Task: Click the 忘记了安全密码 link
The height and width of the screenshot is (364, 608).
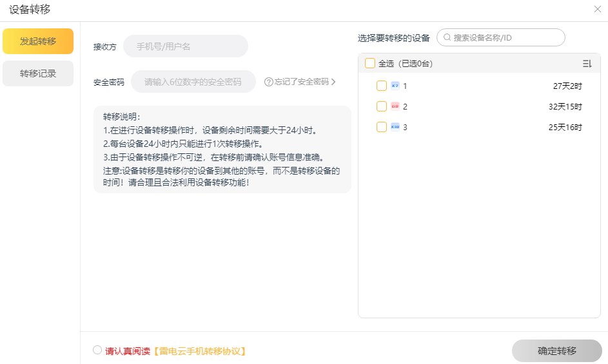Action: tap(302, 82)
